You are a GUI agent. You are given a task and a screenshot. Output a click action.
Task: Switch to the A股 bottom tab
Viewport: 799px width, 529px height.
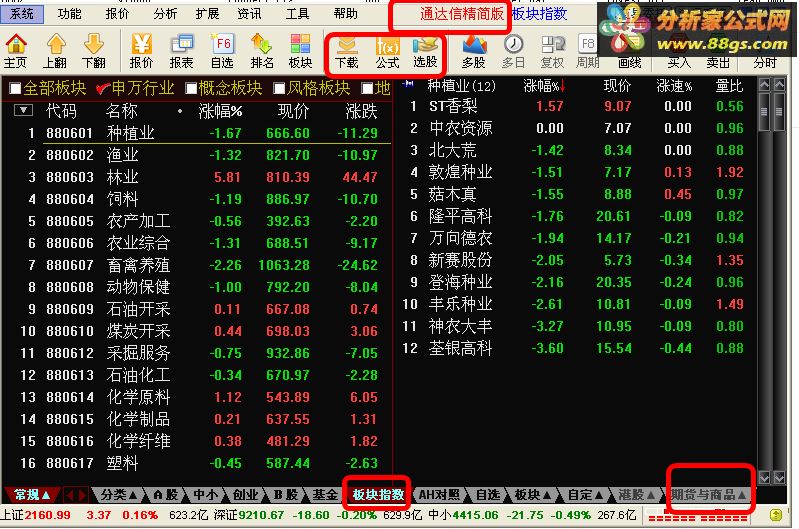[166, 495]
